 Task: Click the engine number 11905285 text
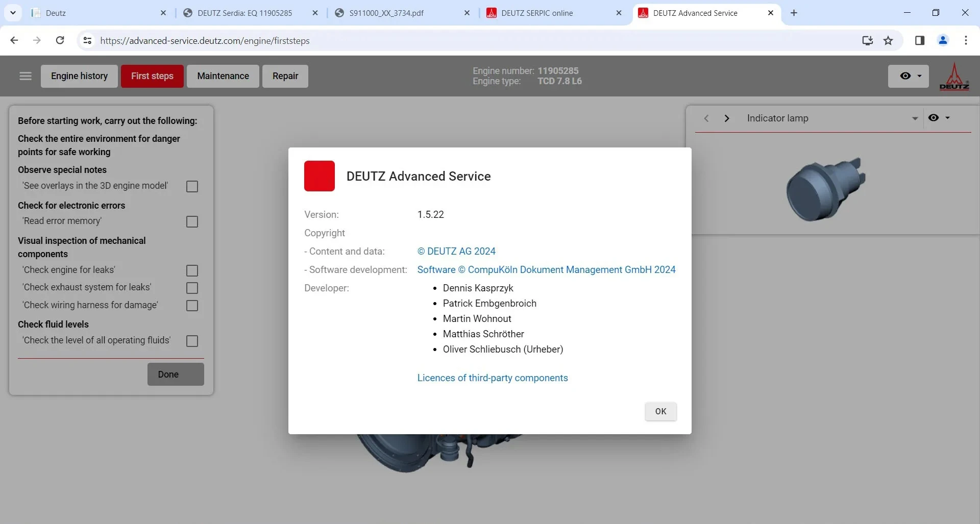coord(558,71)
